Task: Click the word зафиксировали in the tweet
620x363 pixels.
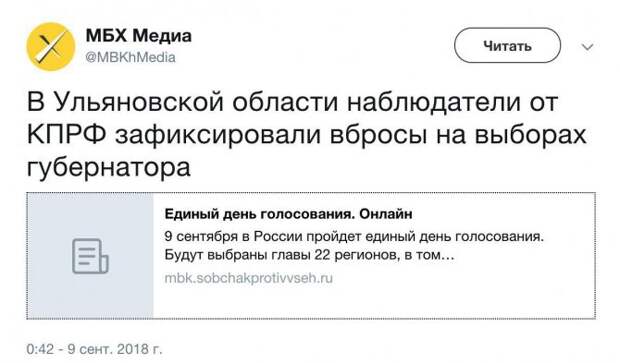Action: (218, 135)
